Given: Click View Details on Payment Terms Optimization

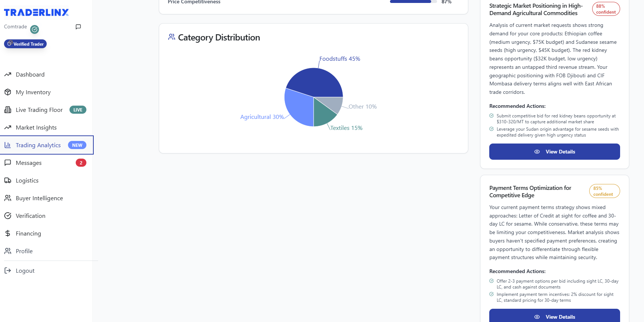Looking at the screenshot, I should point(554,316).
